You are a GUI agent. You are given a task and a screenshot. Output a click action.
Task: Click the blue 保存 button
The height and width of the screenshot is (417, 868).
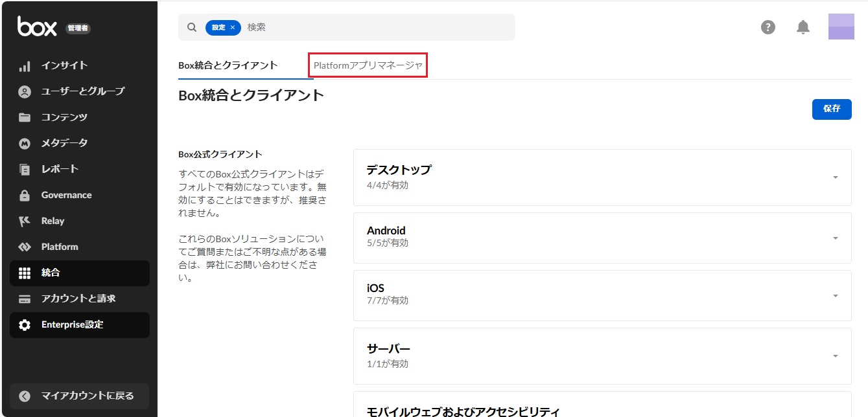pyautogui.click(x=832, y=109)
